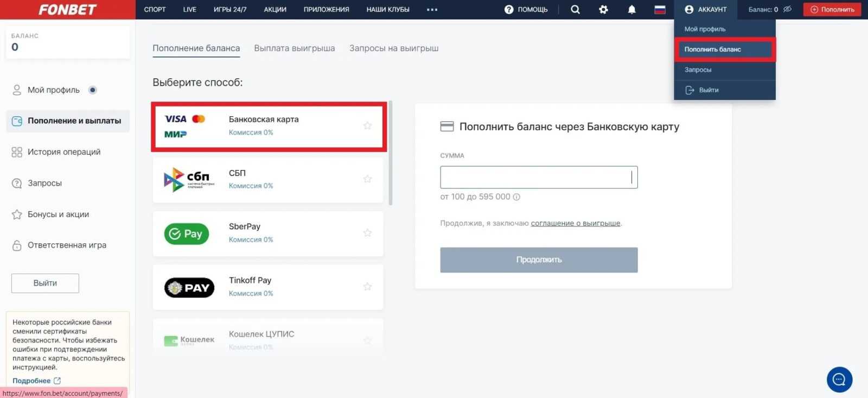Click the Бонусы и акции star icon
The width and height of the screenshot is (868, 398).
coord(17,214)
